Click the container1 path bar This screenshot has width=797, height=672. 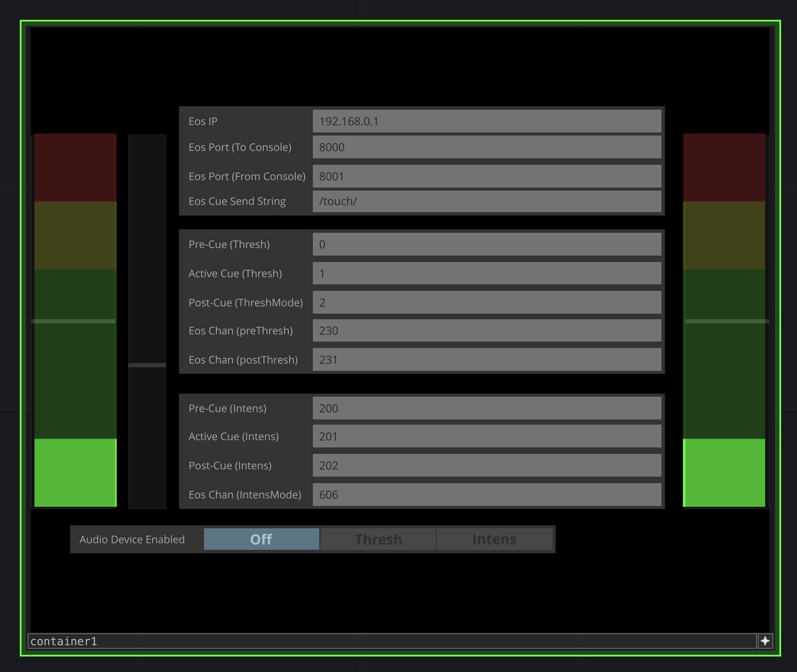tap(387, 641)
